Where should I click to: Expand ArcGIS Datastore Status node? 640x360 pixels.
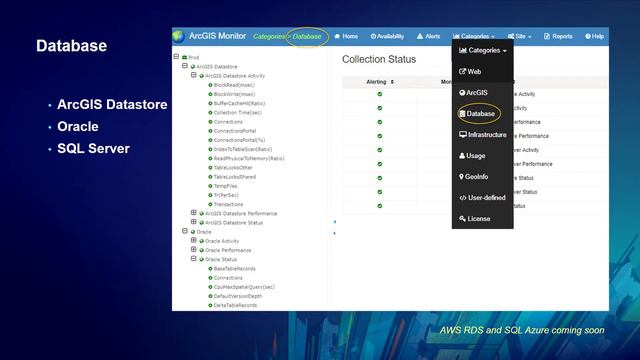pyautogui.click(x=193, y=222)
